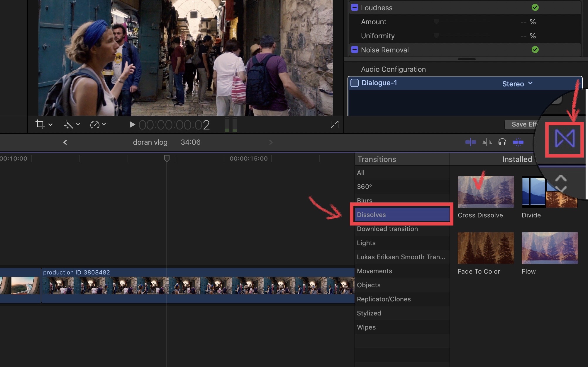Click the magic wand enhancements icon
Screen dimensions: 588x367
pos(69,124)
